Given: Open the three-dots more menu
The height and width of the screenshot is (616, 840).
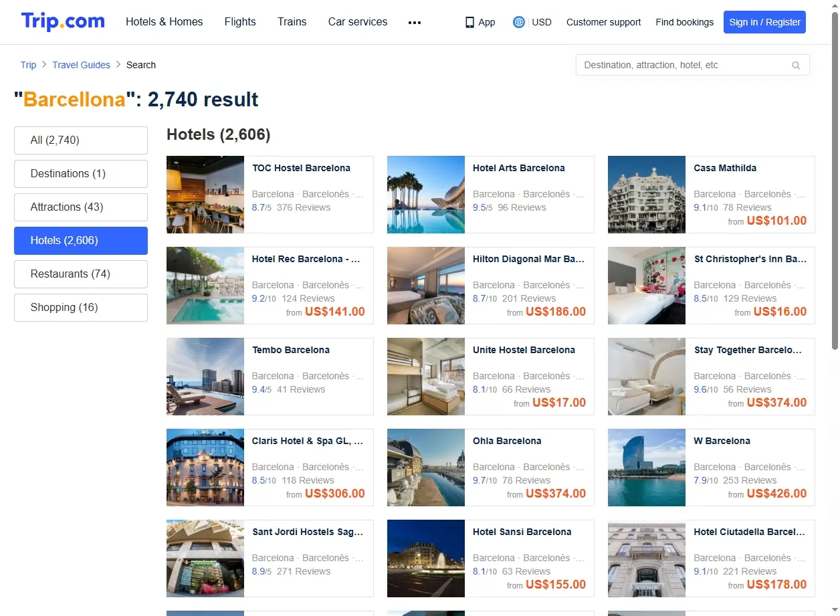Looking at the screenshot, I should tap(415, 22).
